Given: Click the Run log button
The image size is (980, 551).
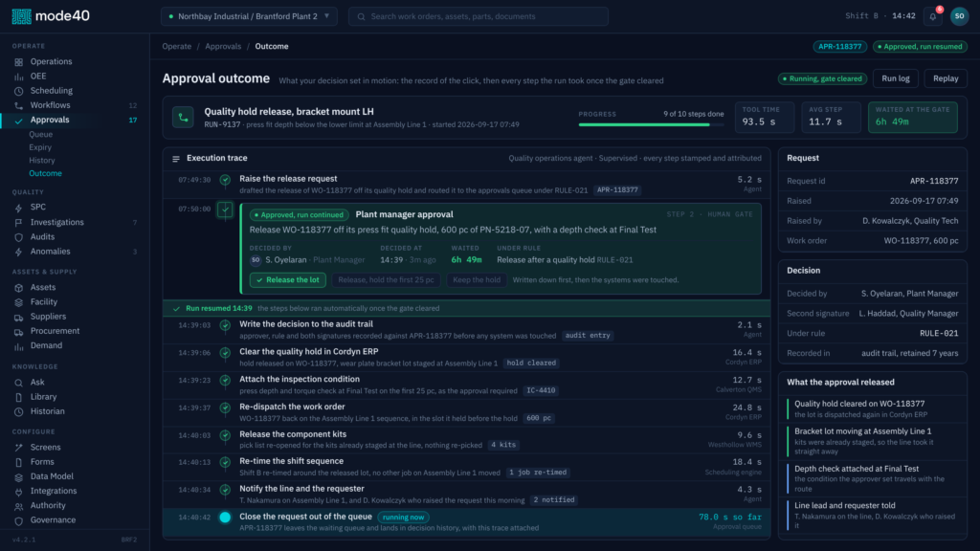Looking at the screenshot, I should tap(896, 78).
